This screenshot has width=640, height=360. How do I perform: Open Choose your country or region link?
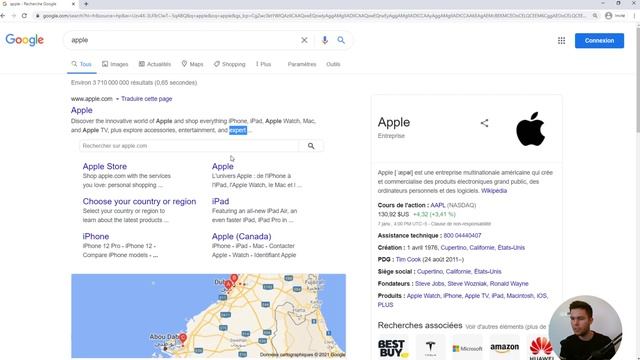point(139,201)
